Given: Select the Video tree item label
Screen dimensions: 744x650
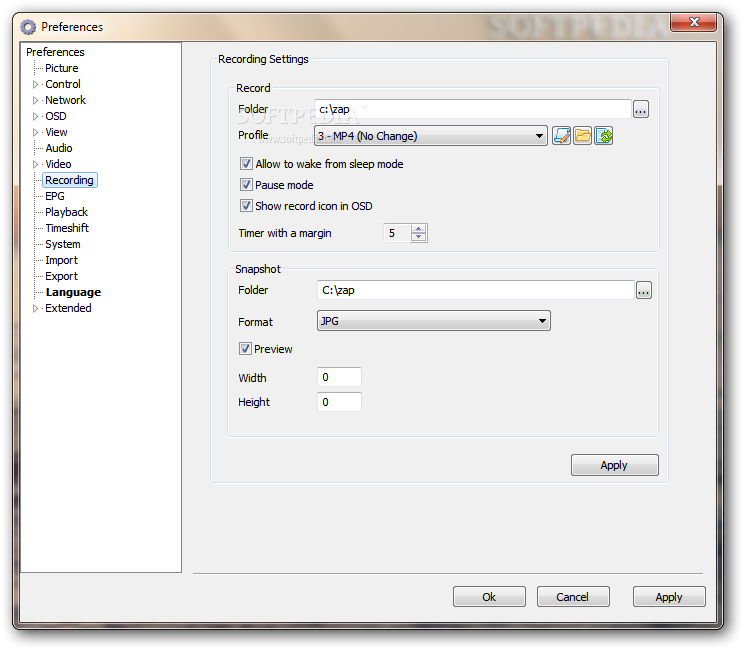Looking at the screenshot, I should [x=58, y=165].
